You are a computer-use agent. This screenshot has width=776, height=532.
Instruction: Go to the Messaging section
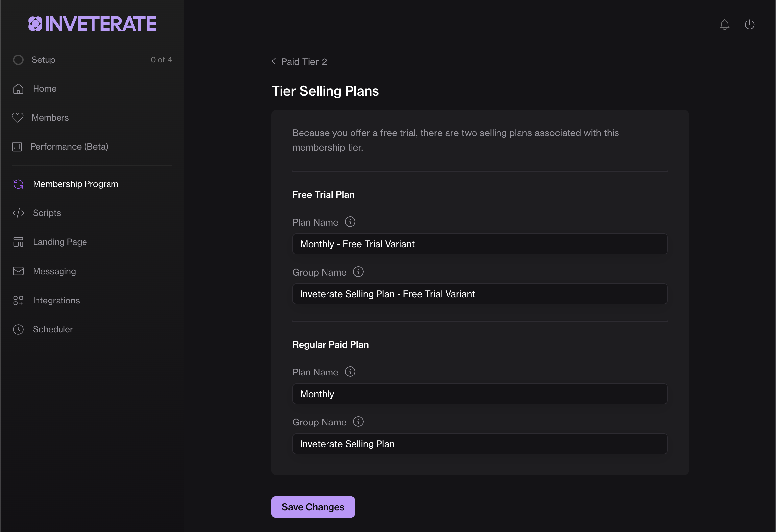(x=54, y=271)
